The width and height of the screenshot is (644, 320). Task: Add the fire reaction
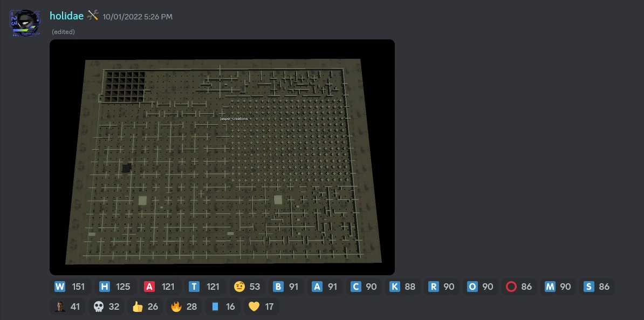pyautogui.click(x=184, y=307)
